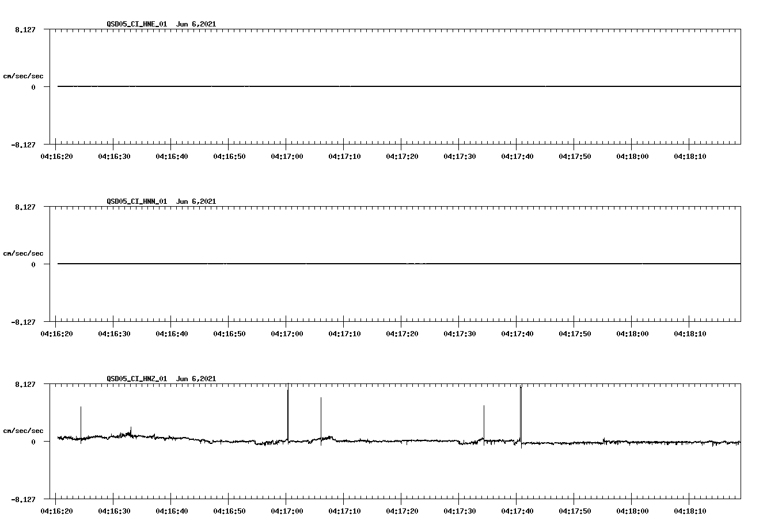
Task: Click 04:18:10 time label under HNE plot
Action: click(x=690, y=157)
